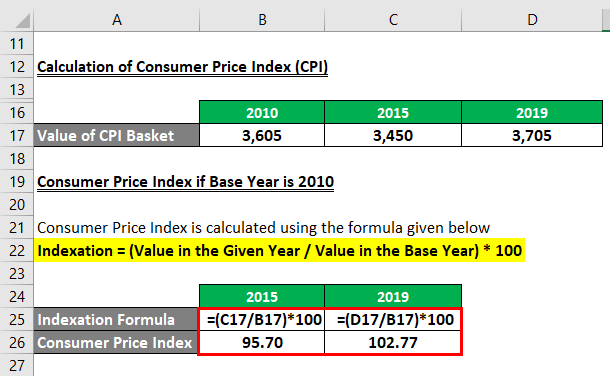Select column A header
610x376 pixels.
point(117,19)
